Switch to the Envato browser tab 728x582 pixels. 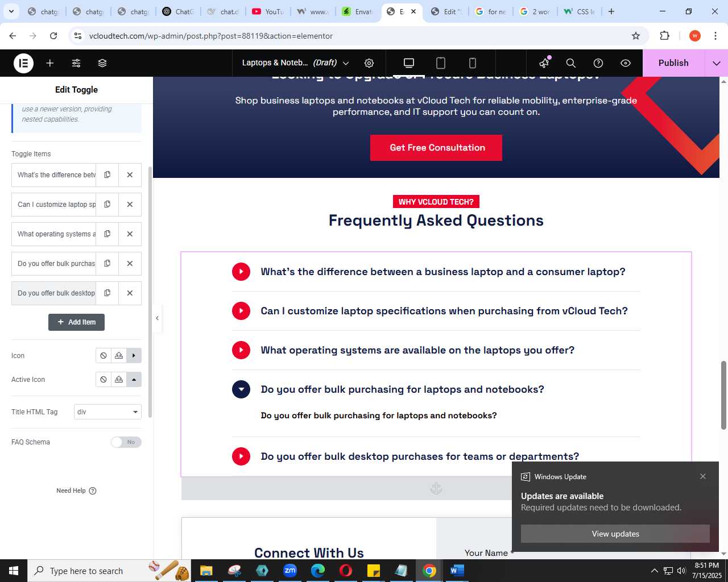click(357, 11)
